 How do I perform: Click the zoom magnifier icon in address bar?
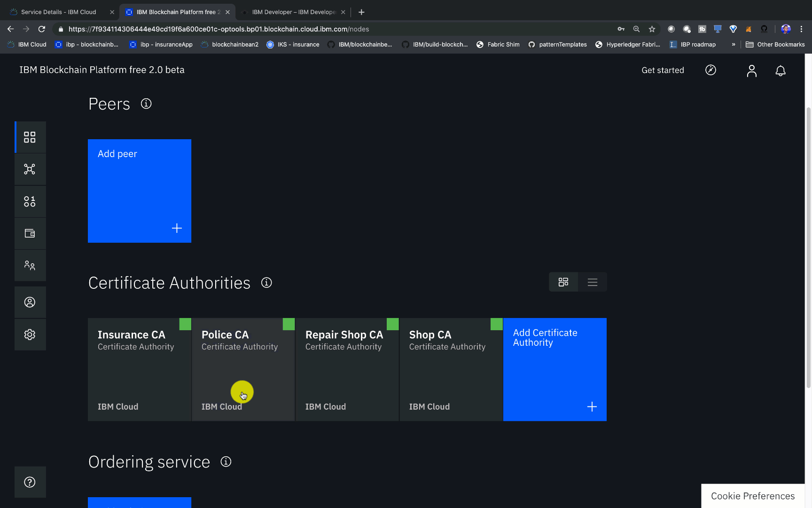tap(636, 29)
